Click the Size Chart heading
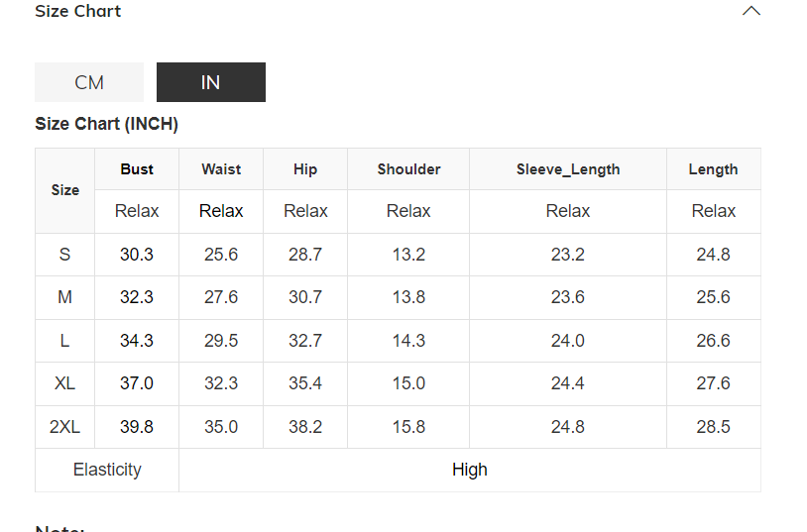This screenshot has width=807, height=532. click(x=77, y=11)
